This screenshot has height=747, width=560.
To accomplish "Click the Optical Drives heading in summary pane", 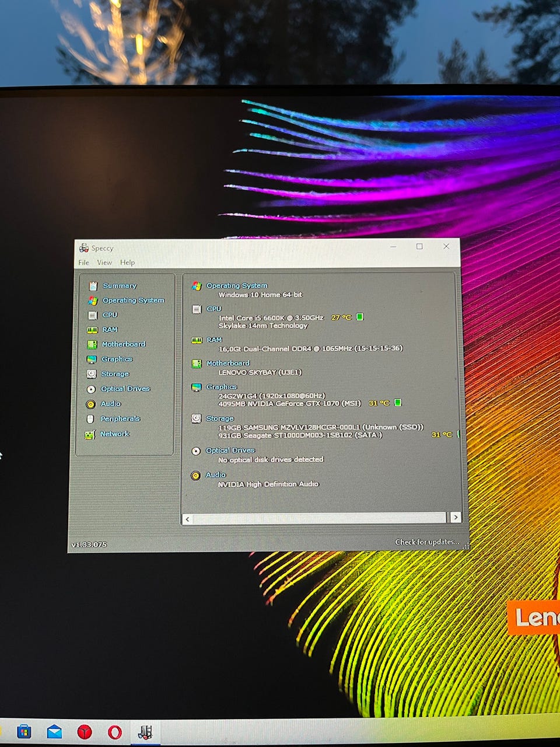I will pos(230,451).
